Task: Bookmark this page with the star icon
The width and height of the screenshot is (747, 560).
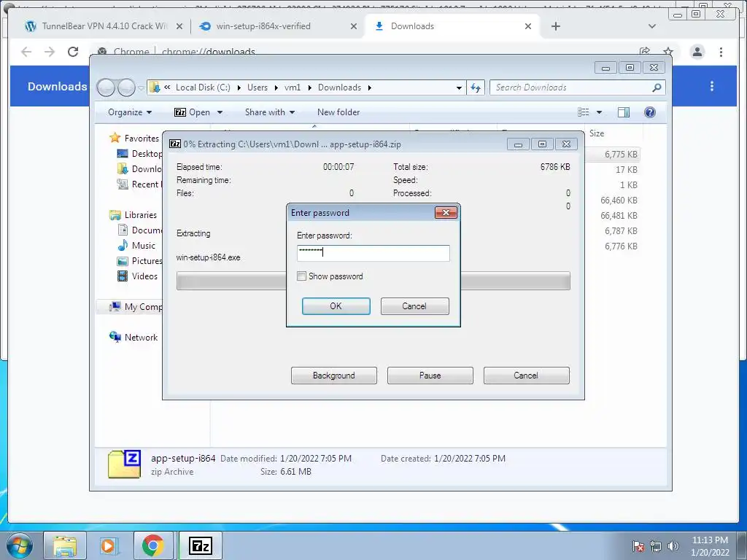Action: coord(668,51)
